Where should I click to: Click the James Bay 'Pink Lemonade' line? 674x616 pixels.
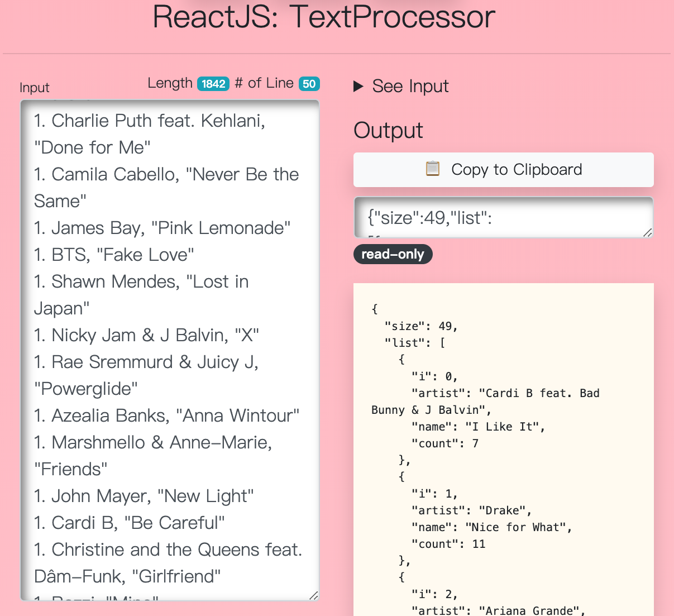(x=162, y=228)
